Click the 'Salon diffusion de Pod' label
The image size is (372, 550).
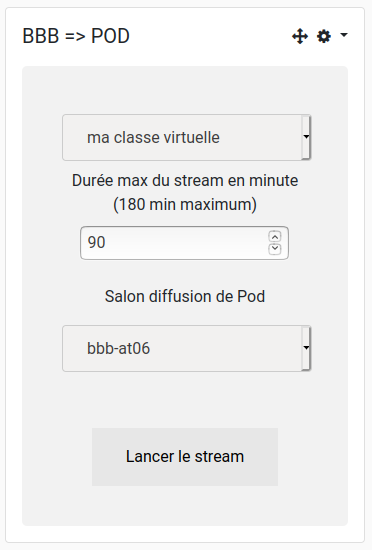pos(185,296)
